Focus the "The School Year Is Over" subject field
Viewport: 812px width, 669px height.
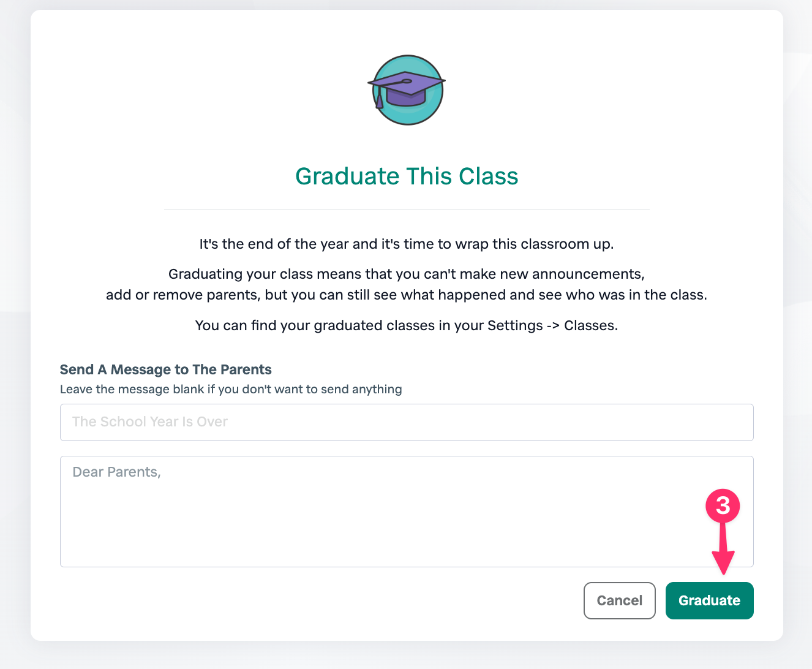tap(407, 422)
